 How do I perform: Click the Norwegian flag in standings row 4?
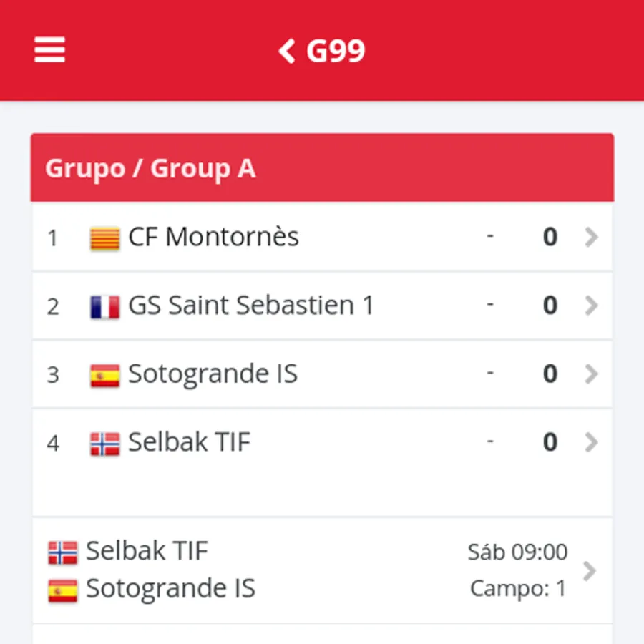tap(105, 444)
